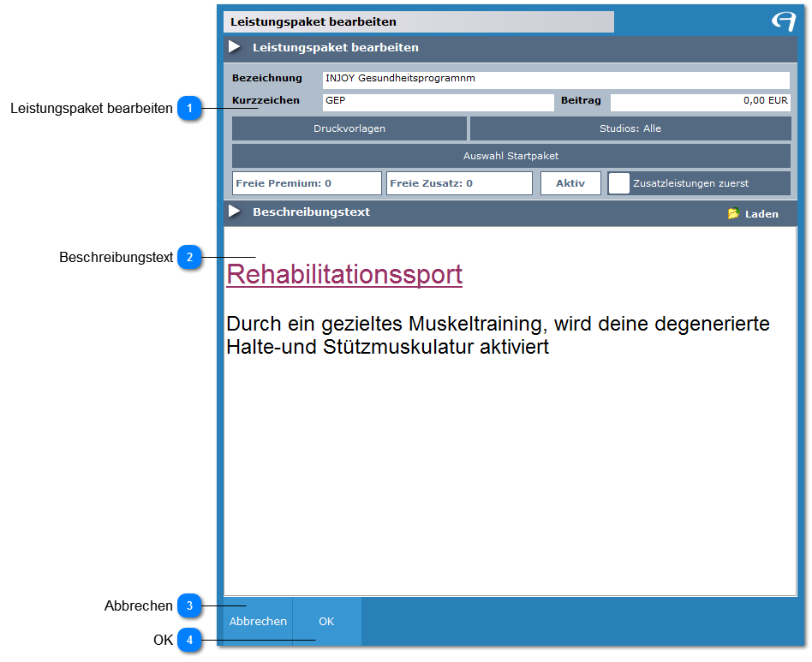Click the Beitrag amount field
This screenshot has width=812, height=662.
(700, 102)
